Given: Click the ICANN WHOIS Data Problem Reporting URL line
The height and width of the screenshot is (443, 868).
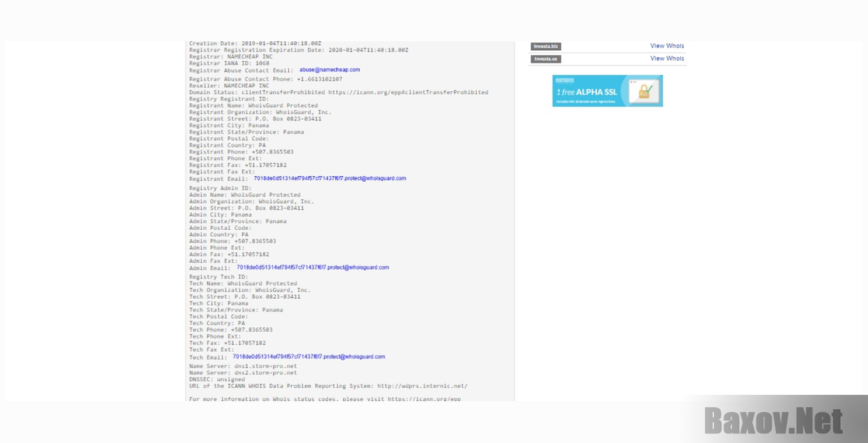Looking at the screenshot, I should coord(329,386).
